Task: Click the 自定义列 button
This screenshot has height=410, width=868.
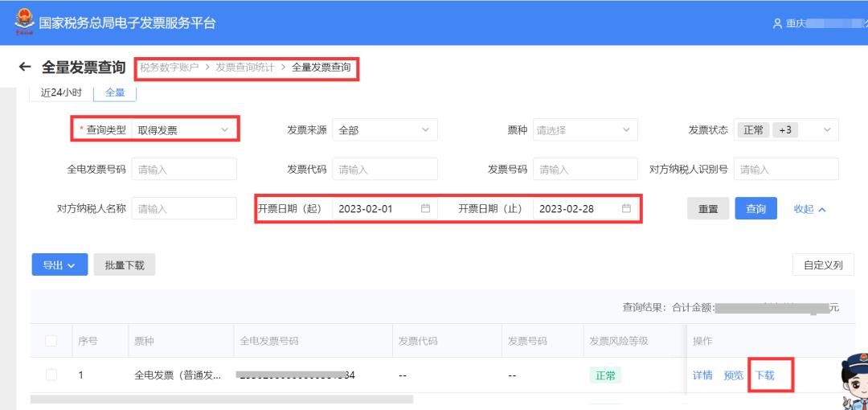Action: pos(823,264)
